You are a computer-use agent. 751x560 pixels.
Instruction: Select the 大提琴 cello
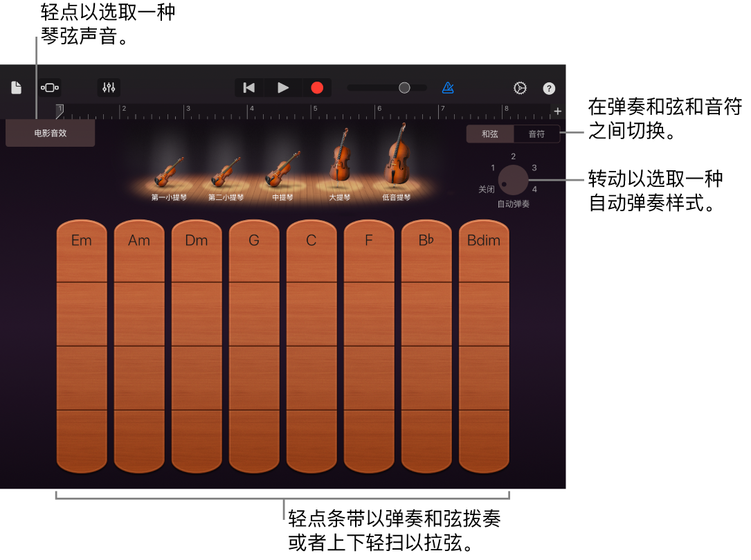[340, 164]
